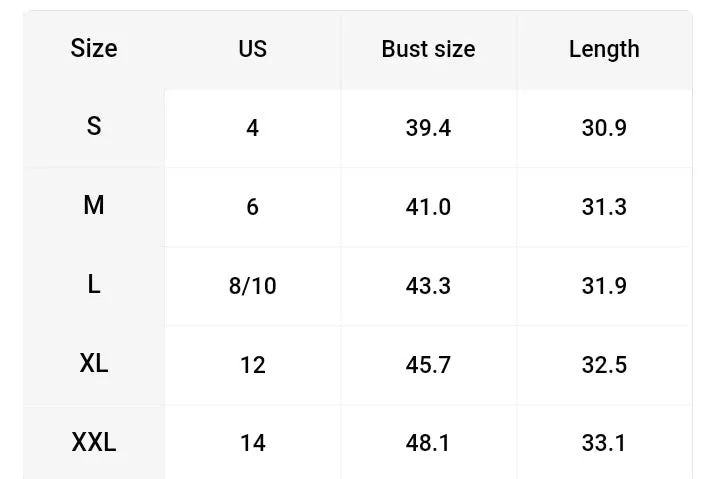Click the Size column header
Viewport: 720px width, 479px height.
(x=94, y=49)
